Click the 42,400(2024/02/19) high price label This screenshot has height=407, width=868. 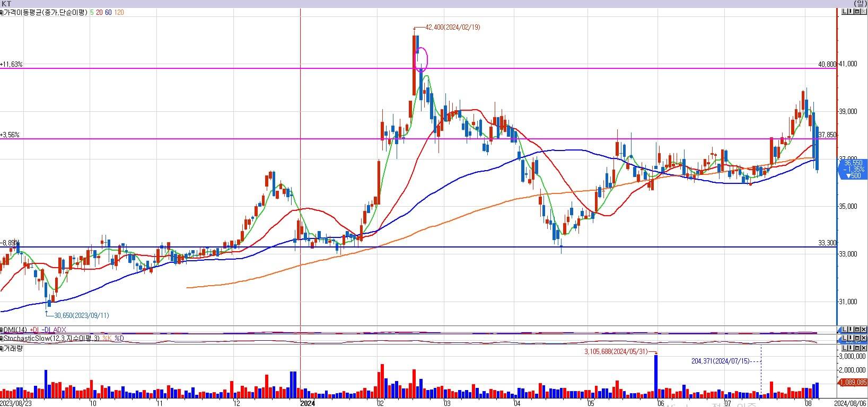click(452, 27)
